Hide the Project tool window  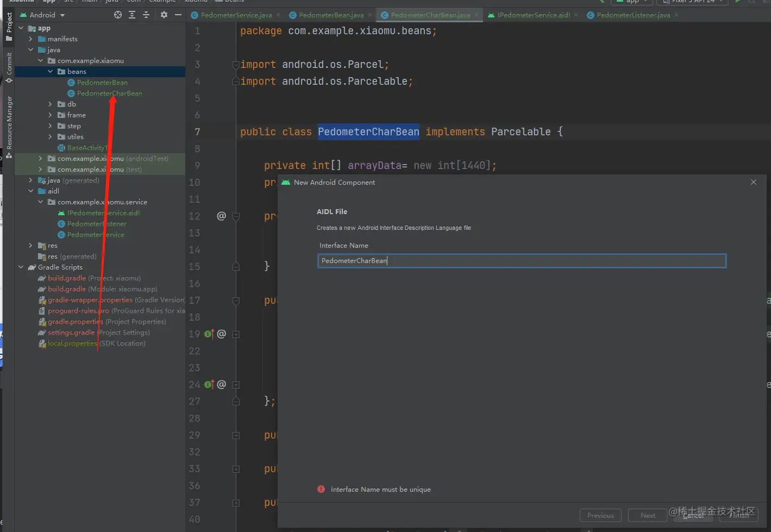click(178, 15)
